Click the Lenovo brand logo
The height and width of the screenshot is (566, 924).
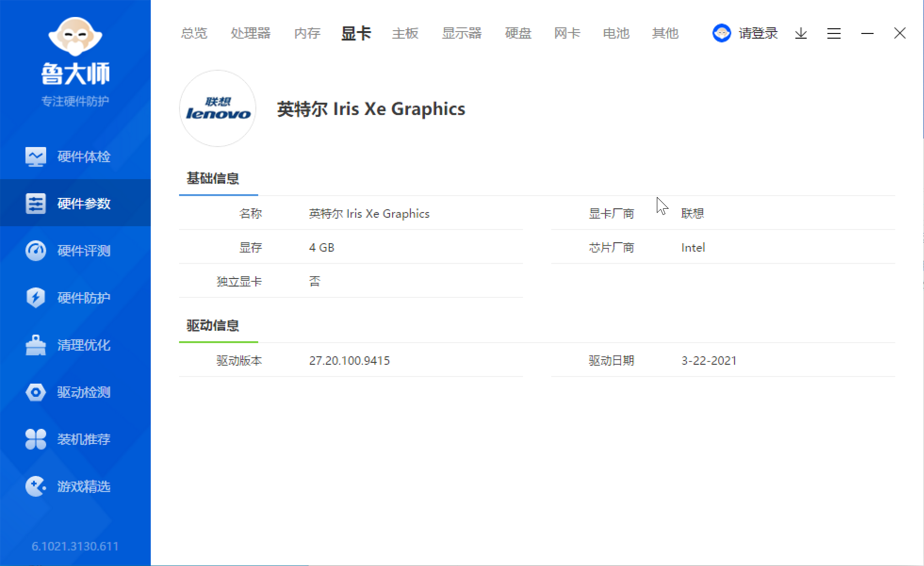coord(218,108)
